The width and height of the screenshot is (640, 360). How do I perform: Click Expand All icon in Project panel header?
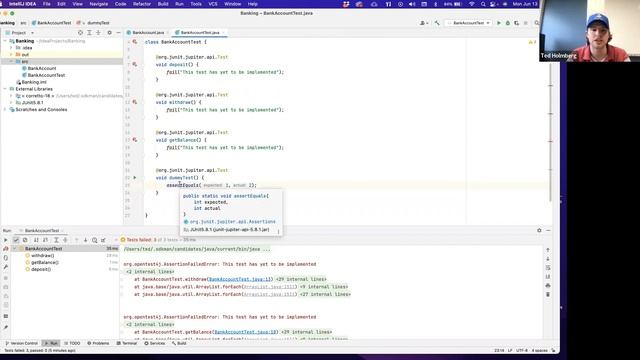pos(89,33)
